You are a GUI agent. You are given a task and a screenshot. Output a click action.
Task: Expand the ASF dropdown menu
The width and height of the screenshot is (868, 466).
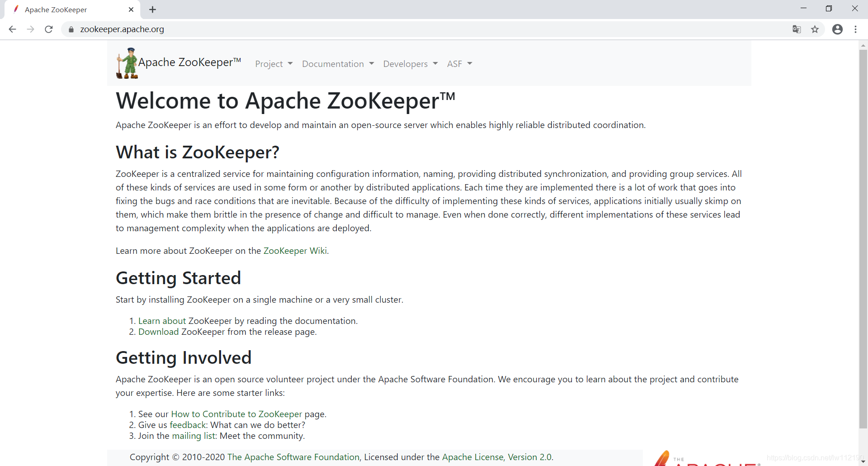(x=459, y=64)
